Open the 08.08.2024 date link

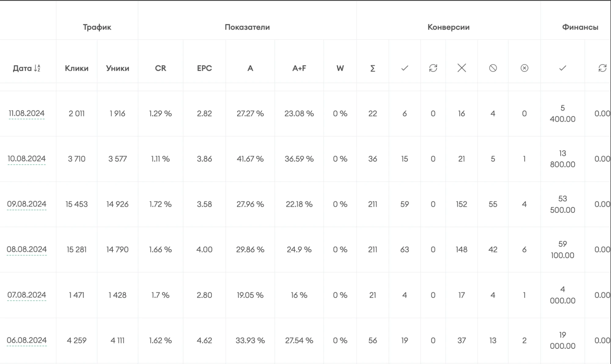(27, 249)
